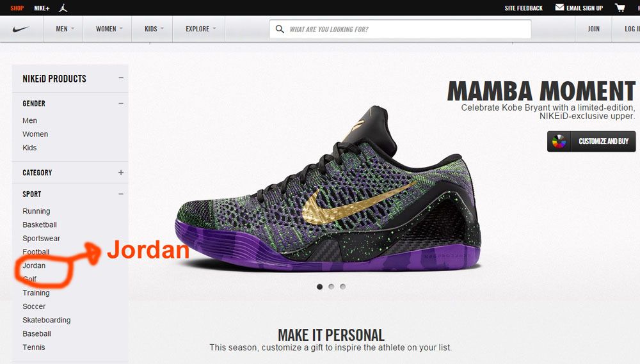Click the search magnifier icon
The height and width of the screenshot is (364, 640).
point(280,29)
